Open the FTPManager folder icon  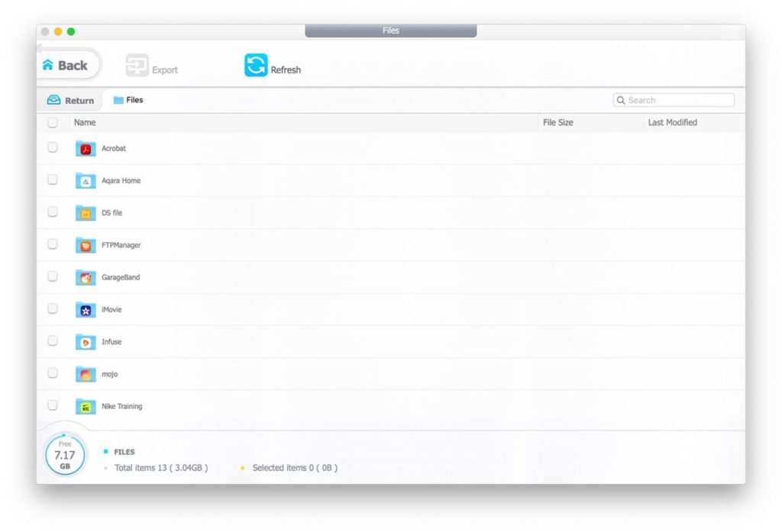(x=86, y=246)
